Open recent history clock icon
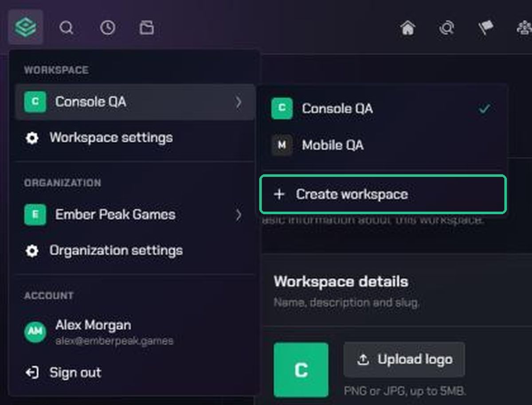532x405 pixels. (x=107, y=28)
